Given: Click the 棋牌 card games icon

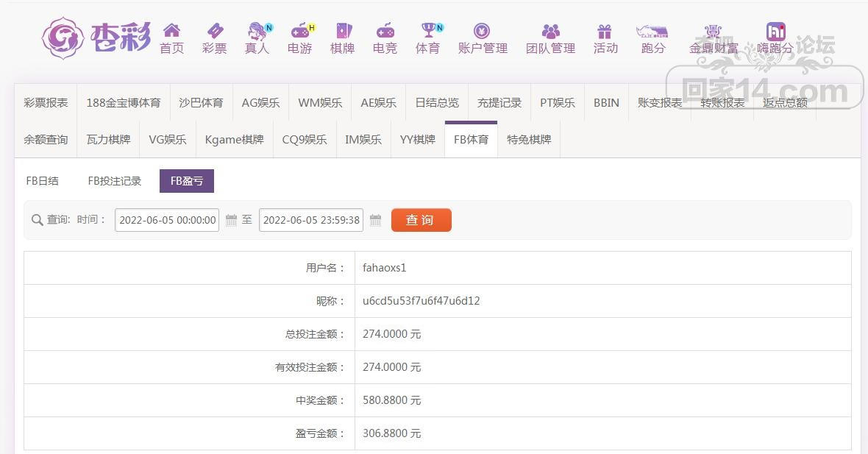Looking at the screenshot, I should [343, 31].
